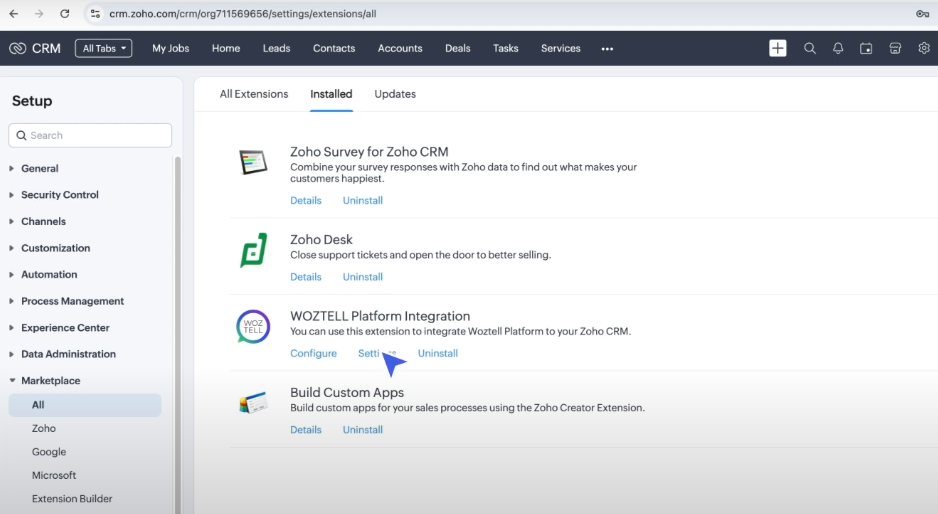
Task: Configure the WOZTELL Platform Integration
Action: tap(313, 354)
